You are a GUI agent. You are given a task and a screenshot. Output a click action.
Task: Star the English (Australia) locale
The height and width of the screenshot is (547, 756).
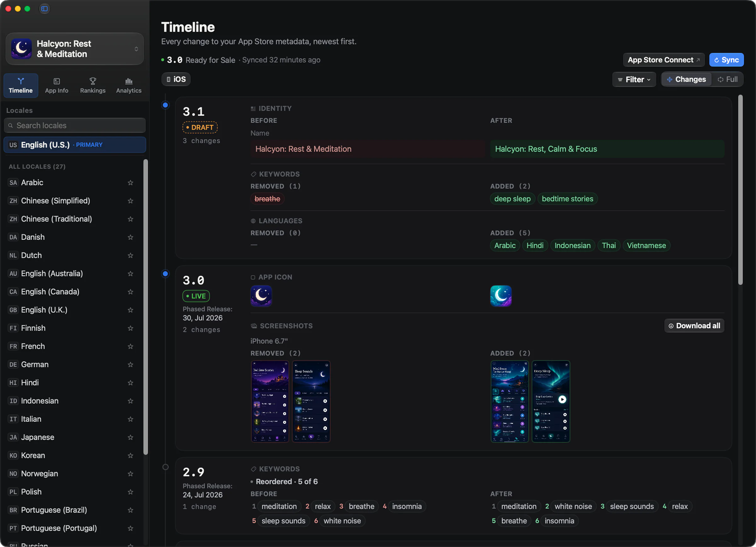pos(130,274)
